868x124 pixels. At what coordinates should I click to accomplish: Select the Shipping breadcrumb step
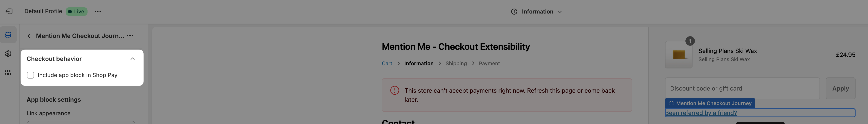456,63
